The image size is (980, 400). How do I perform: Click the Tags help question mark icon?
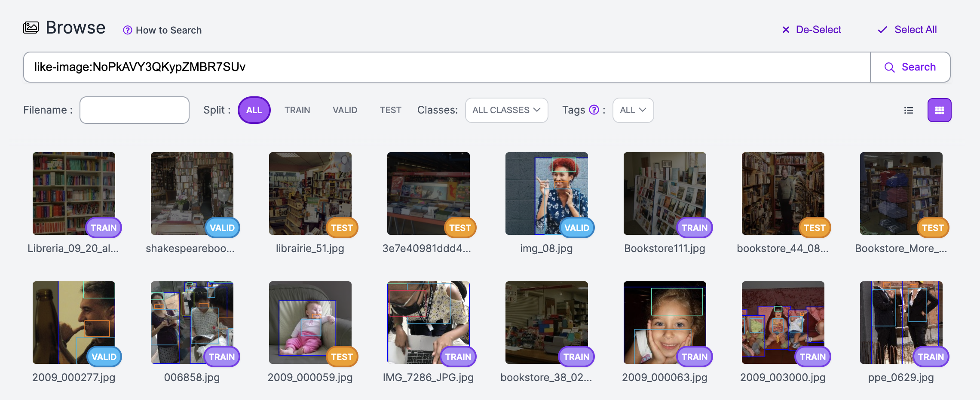(594, 110)
